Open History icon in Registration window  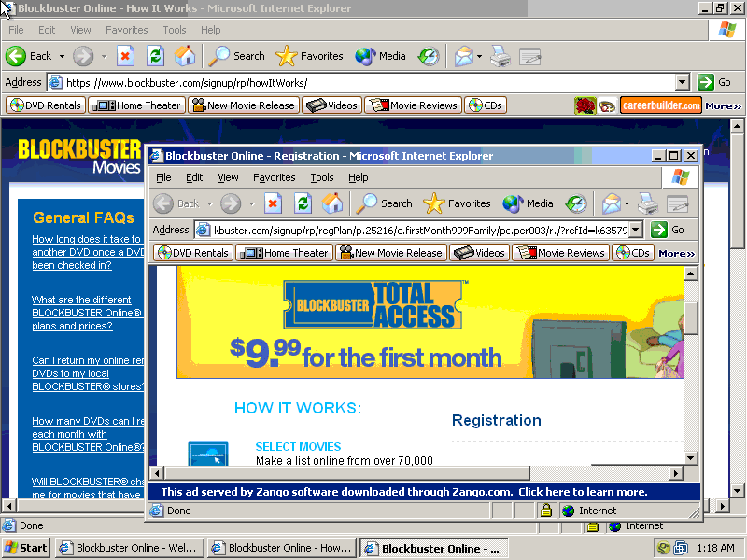click(x=576, y=203)
